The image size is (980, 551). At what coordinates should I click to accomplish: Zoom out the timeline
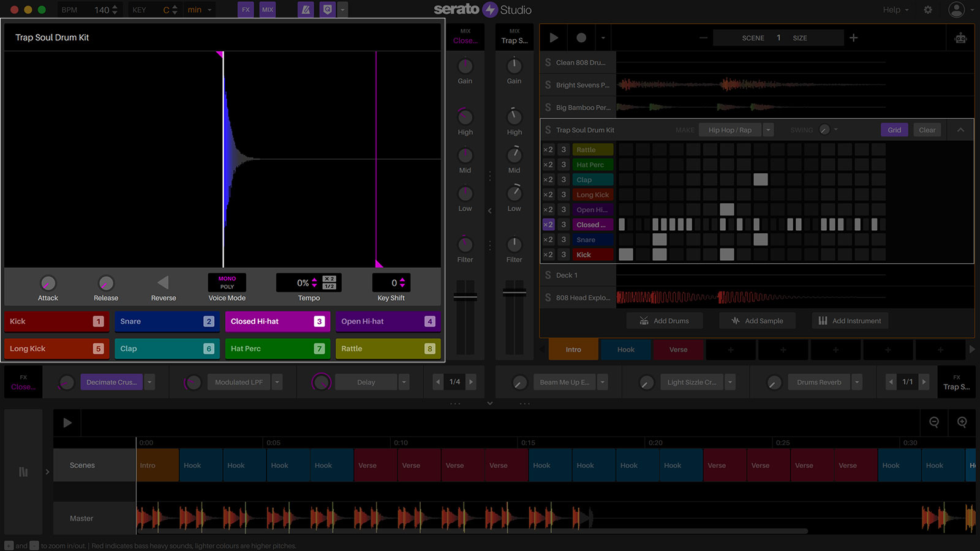[x=934, y=422]
